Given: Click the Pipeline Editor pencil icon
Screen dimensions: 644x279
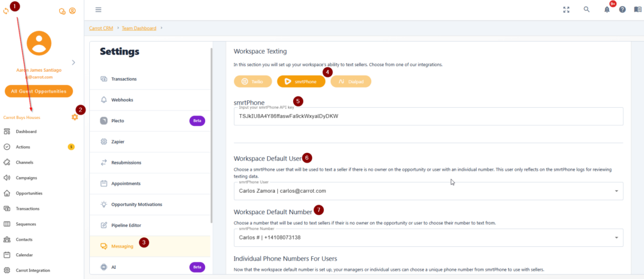Looking at the screenshot, I should point(104,225).
